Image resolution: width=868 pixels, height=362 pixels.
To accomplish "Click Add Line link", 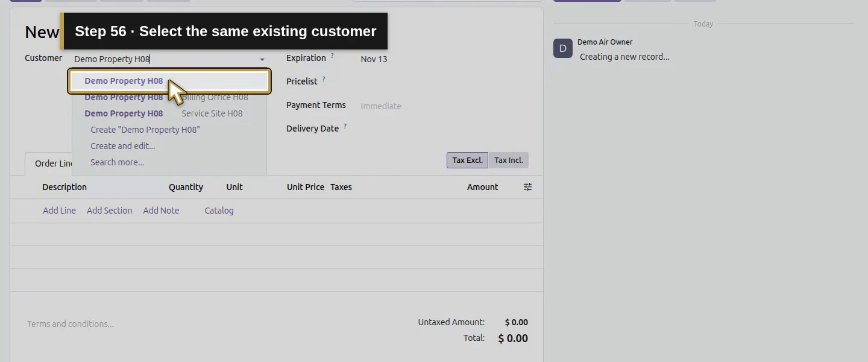I will click(x=59, y=211).
